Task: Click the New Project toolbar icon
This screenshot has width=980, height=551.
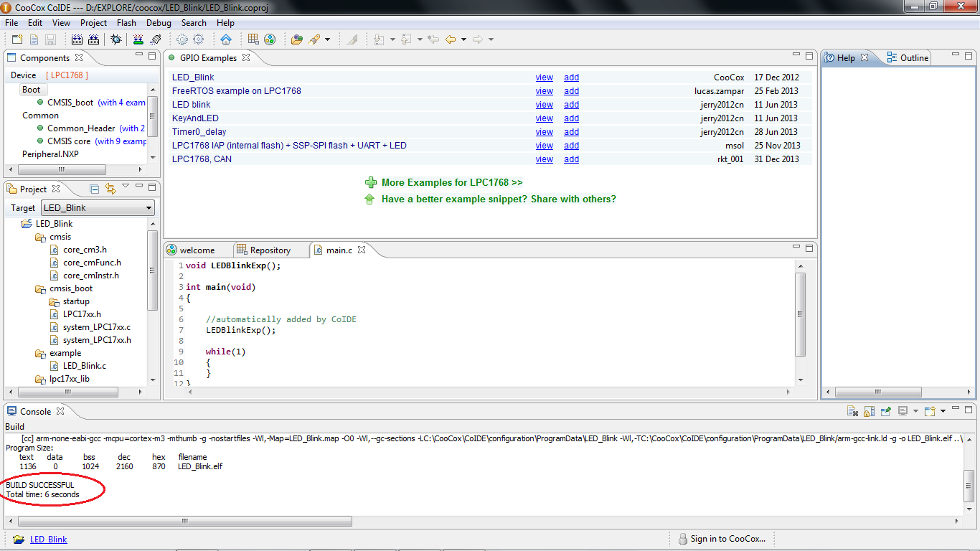Action: tap(17, 39)
